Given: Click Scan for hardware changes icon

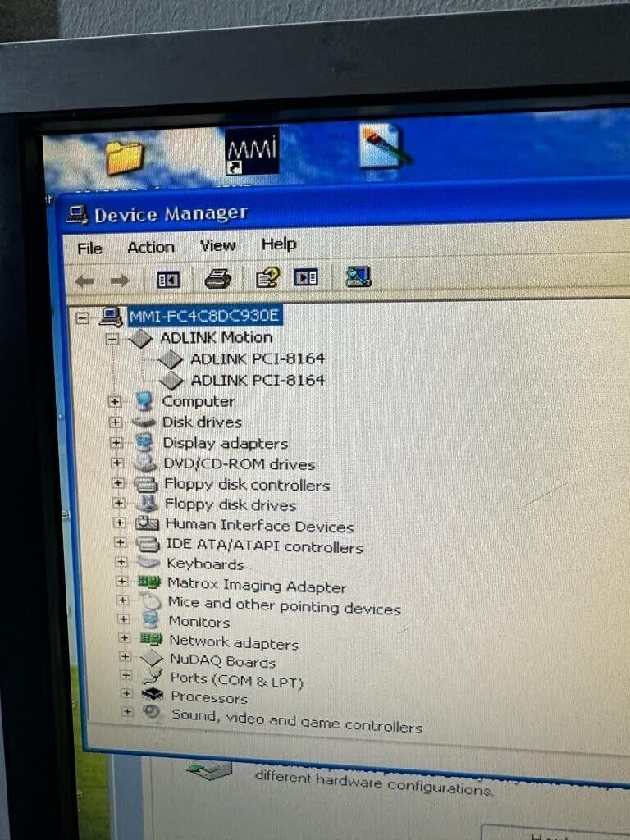Looking at the screenshot, I should (x=358, y=276).
